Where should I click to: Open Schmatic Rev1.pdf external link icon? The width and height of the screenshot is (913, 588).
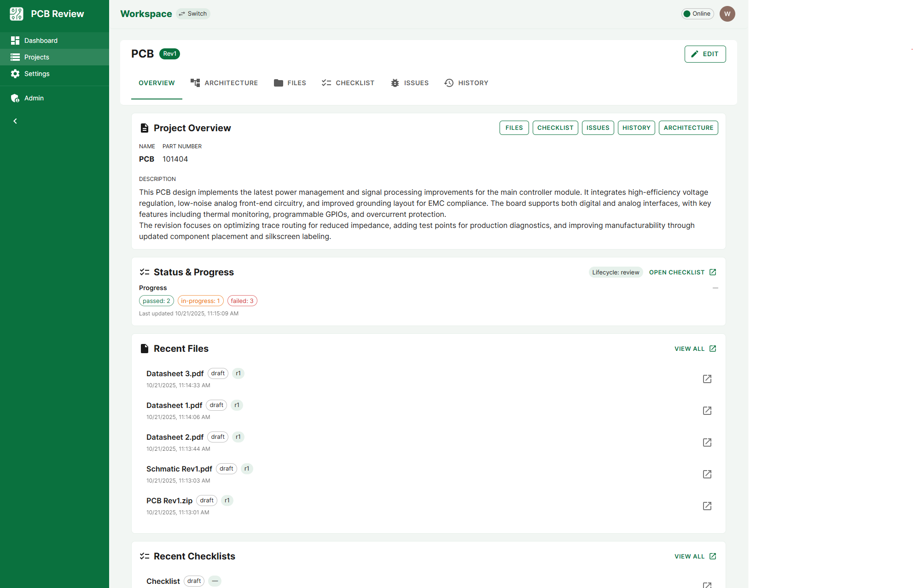pos(707,474)
